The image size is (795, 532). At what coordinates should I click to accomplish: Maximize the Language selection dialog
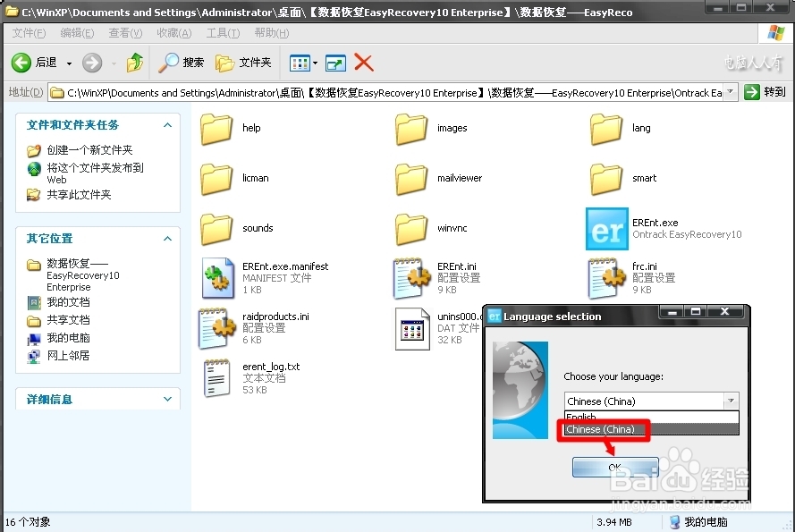pos(697,311)
